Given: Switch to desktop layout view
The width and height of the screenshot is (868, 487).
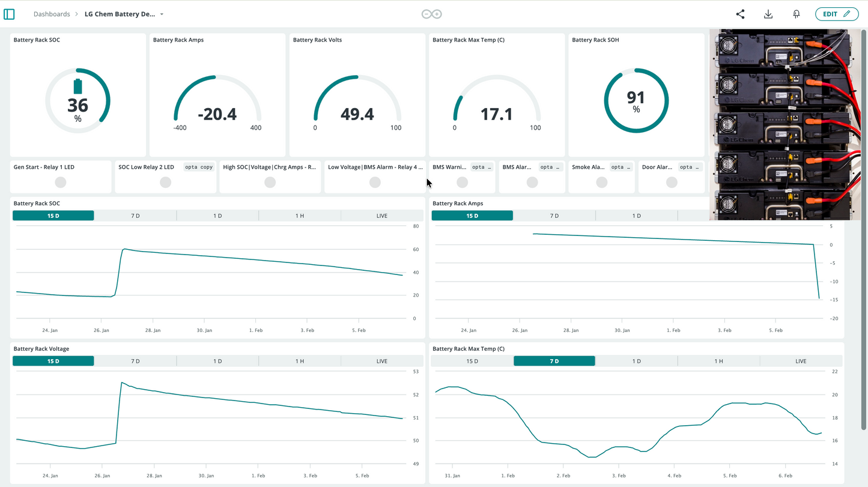Looking at the screenshot, I should pyautogui.click(x=426, y=13).
